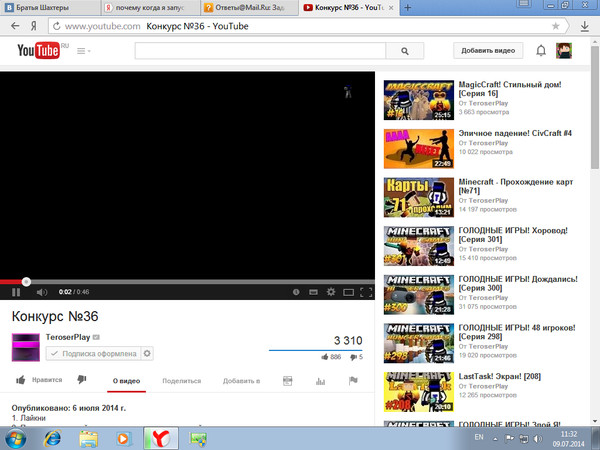Viewport: 600px width, 450px height.
Task: Click the address bar
Action: [306, 26]
